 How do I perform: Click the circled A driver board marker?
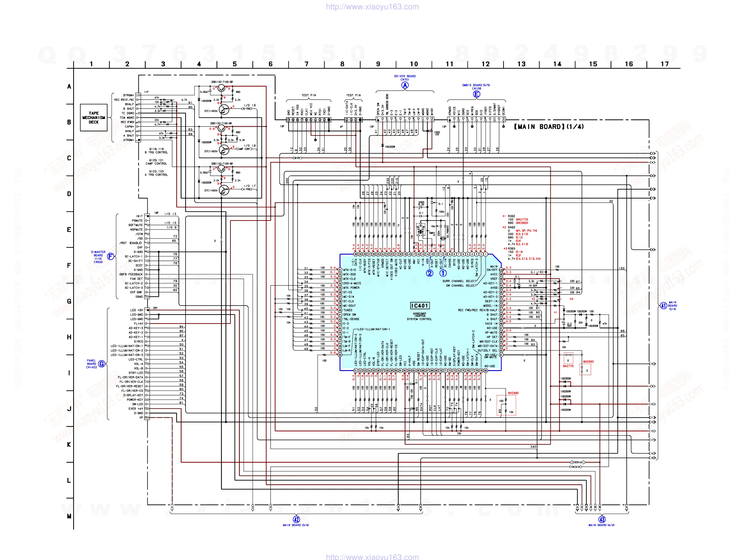coord(405,85)
